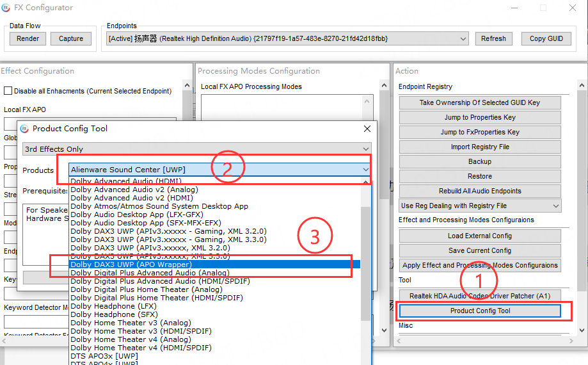Pick DTS APO3x [UWP] option
Image resolution: width=588 pixels, height=365 pixels.
coord(104,356)
